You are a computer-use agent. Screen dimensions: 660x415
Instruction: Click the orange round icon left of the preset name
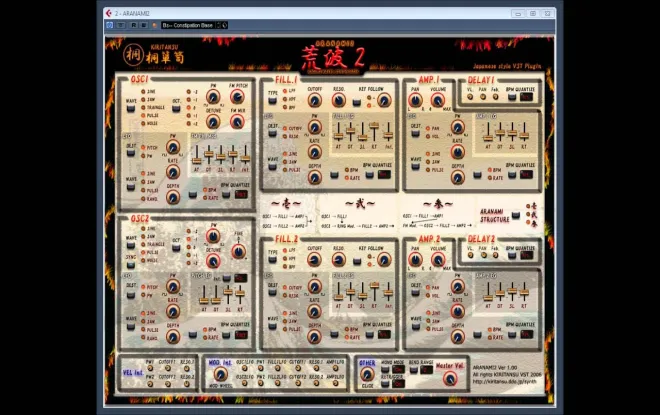tap(154, 25)
